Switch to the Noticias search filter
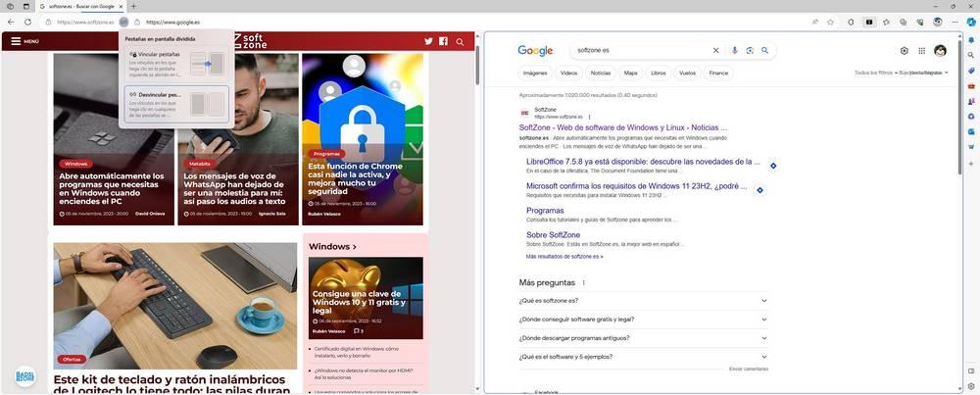 pos(601,73)
